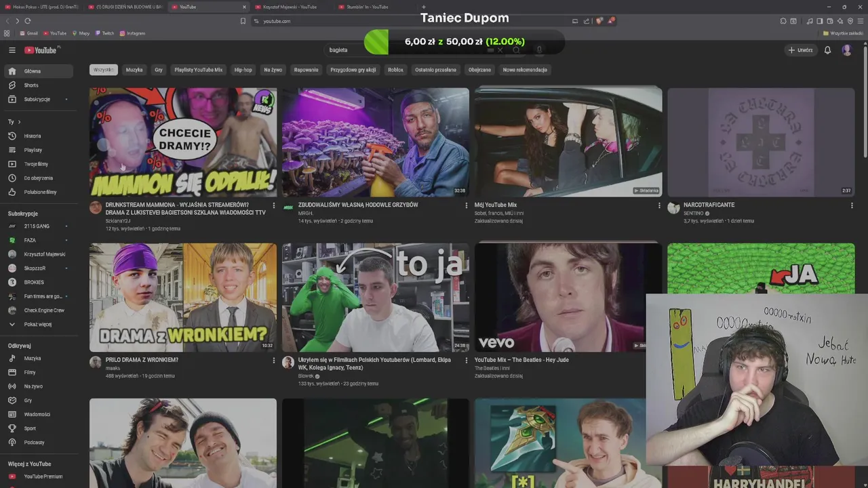Viewport: 868px width, 488px height.
Task: Select the Muzyka filter chip
Action: [x=134, y=70]
